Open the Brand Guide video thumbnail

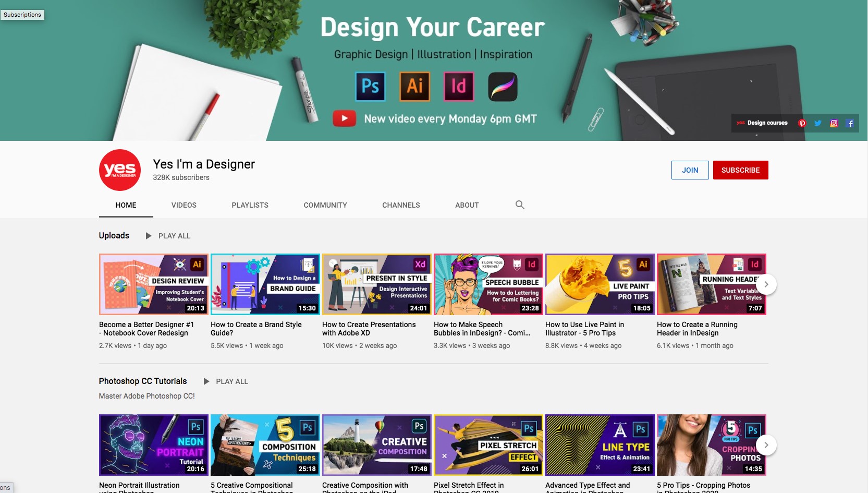pos(265,284)
